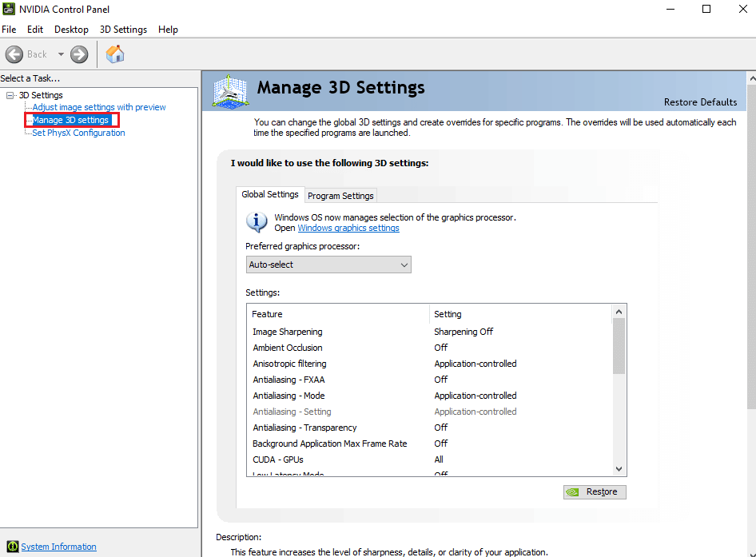Open System Information link
This screenshot has width=756, height=557.
(58, 547)
